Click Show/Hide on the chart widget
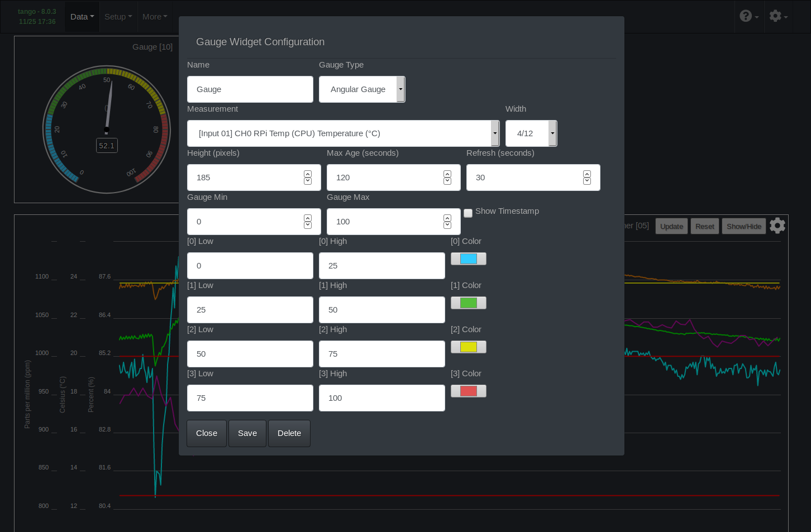 [x=743, y=226]
